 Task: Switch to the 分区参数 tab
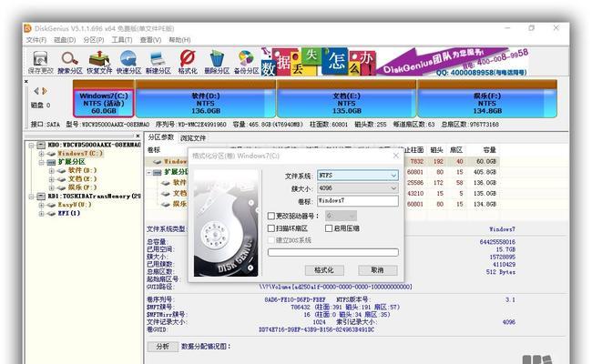pyautogui.click(x=161, y=137)
